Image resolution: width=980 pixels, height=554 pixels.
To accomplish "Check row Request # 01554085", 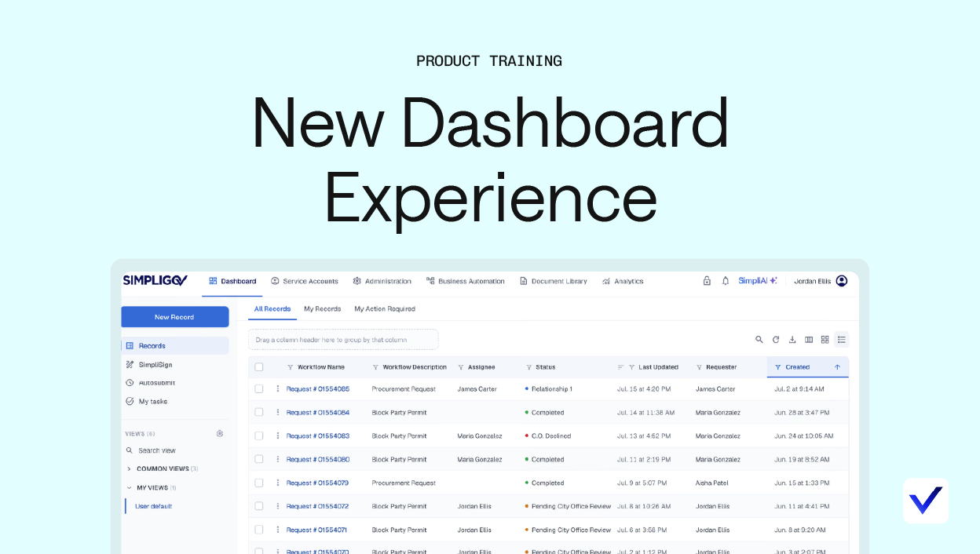I will 259,389.
